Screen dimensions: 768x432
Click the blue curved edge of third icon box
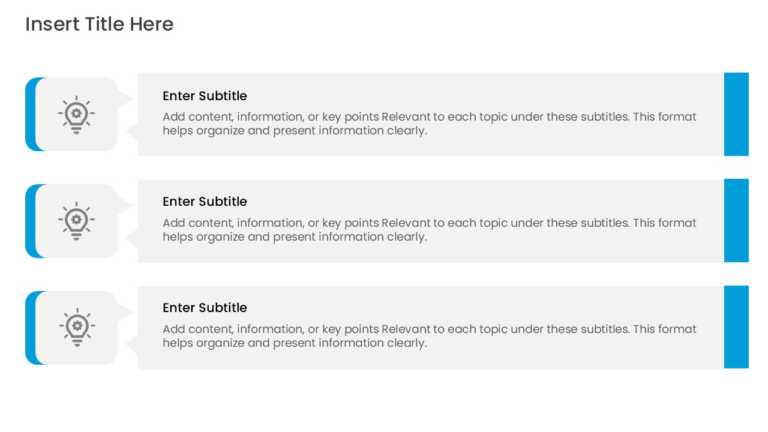[x=31, y=327]
